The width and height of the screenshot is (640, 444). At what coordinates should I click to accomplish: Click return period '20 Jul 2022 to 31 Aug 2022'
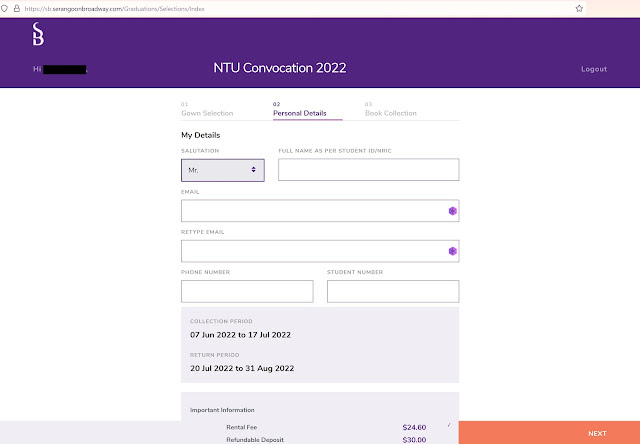242,368
